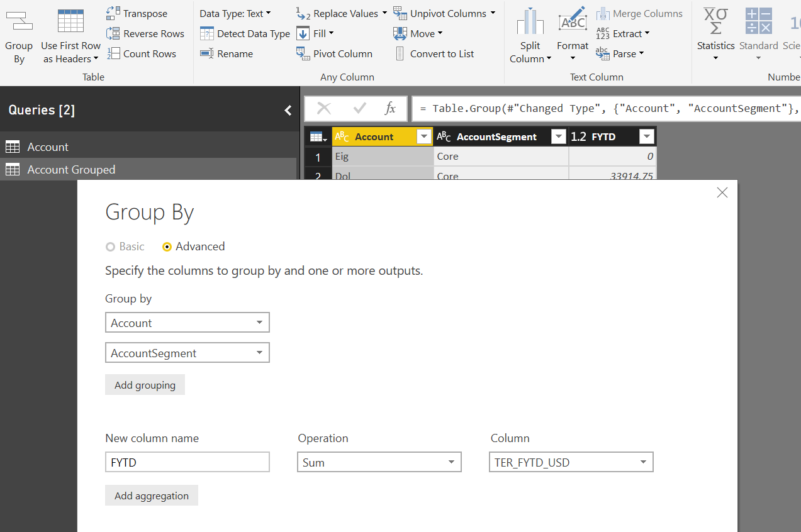Click the FYTD new column name field
801x532 pixels.
188,462
